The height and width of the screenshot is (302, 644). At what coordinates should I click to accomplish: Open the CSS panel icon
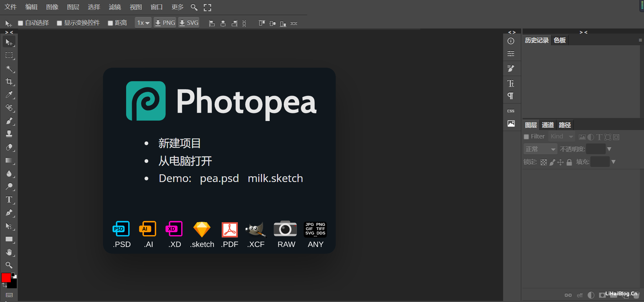(511, 111)
